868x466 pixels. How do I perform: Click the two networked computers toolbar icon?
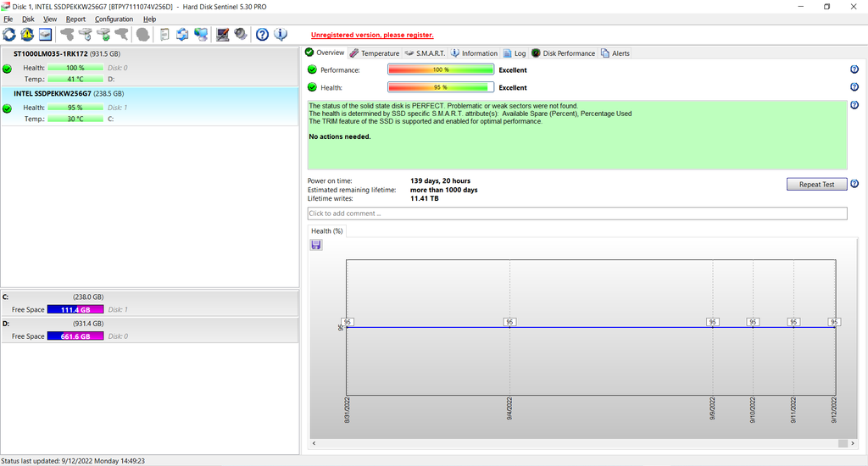(201, 35)
